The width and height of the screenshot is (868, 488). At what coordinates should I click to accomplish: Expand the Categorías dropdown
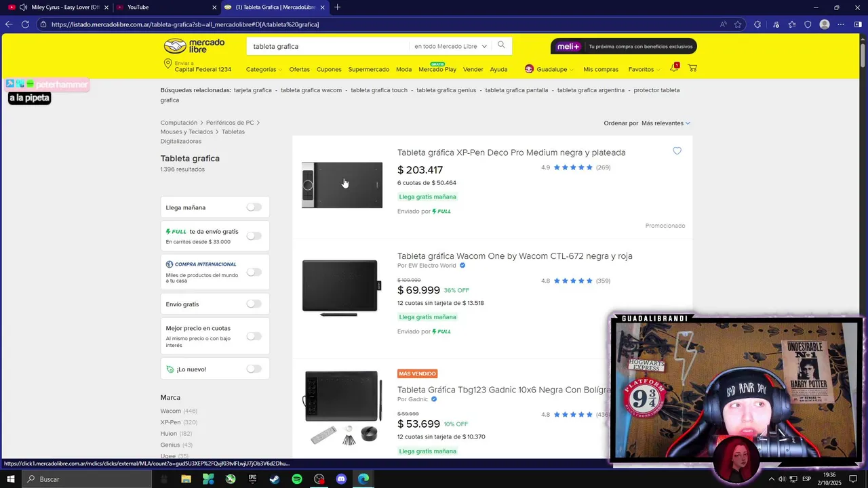[263, 69]
